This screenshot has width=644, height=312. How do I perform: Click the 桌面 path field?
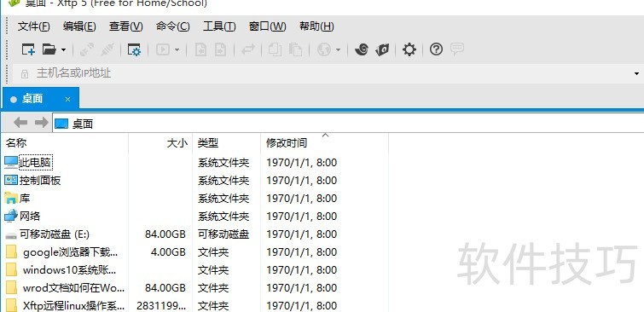pos(348,124)
